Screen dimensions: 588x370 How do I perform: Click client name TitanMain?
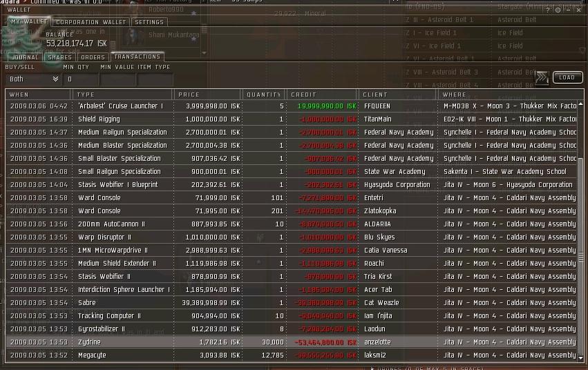(x=378, y=119)
